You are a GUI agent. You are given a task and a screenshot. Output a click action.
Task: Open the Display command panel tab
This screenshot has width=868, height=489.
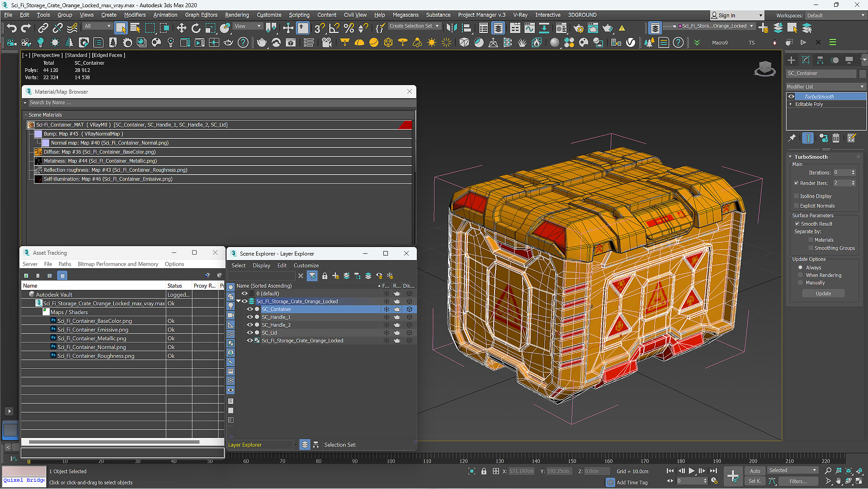pos(849,60)
